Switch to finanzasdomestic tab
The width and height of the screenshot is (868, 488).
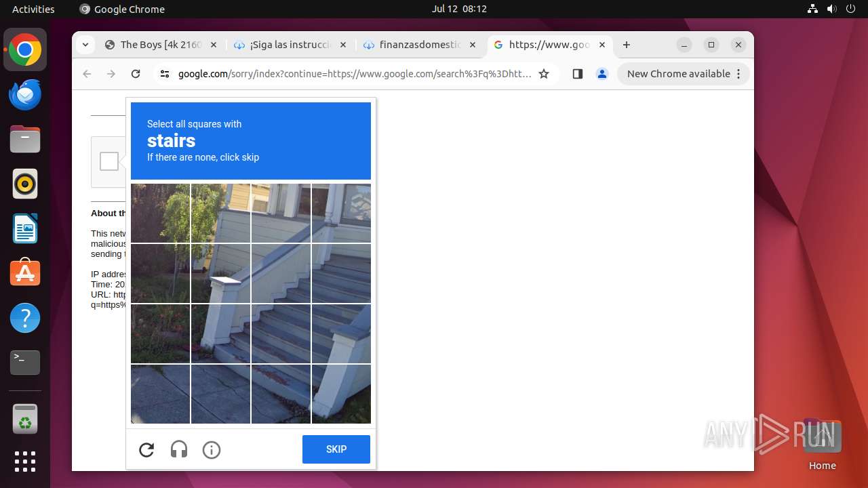pos(419,45)
